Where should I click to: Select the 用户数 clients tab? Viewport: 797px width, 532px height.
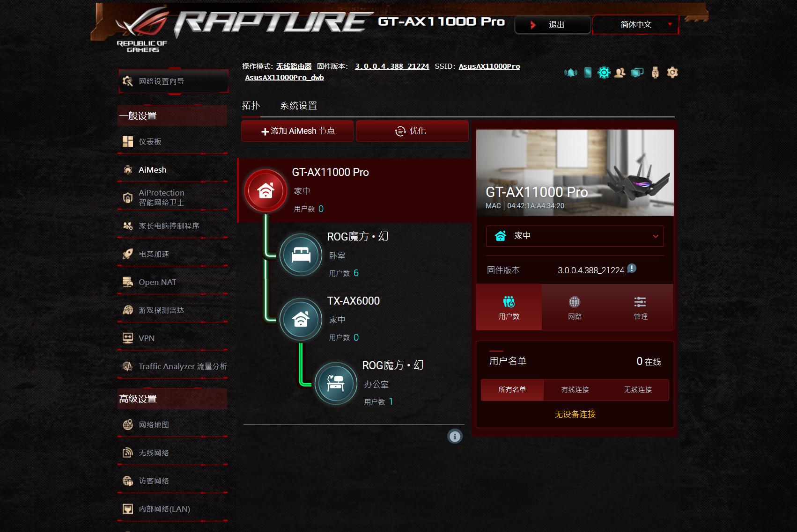(509, 307)
